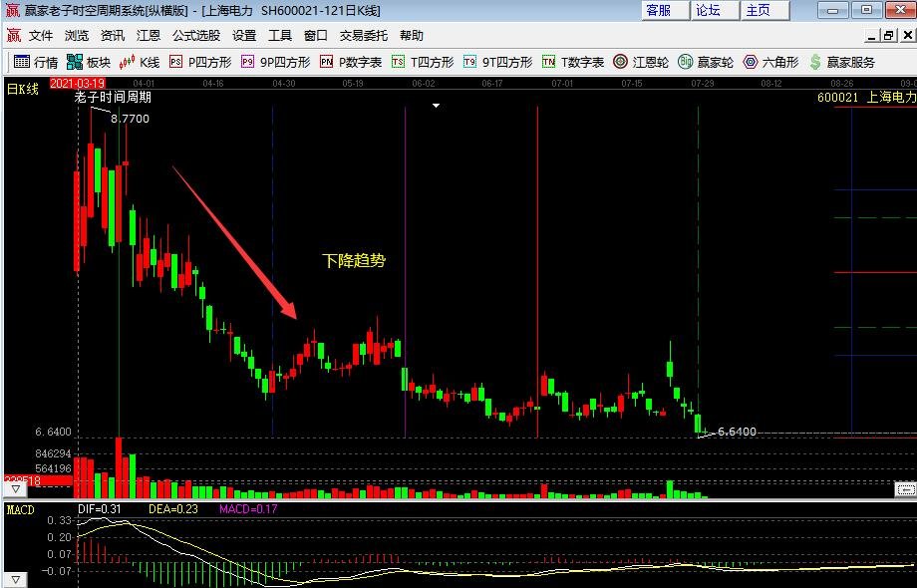This screenshot has width=917, height=588.
Task: Click the small button right of volume panel
Action: click(905, 489)
